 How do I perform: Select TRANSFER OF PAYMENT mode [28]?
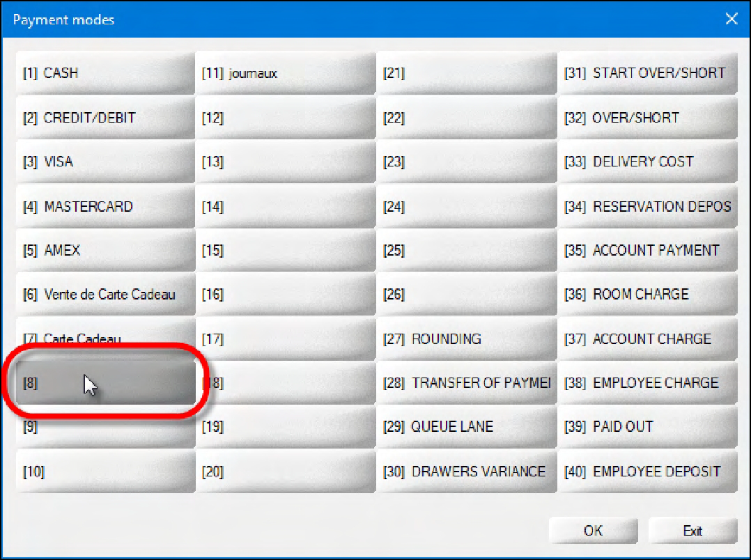[x=466, y=383]
